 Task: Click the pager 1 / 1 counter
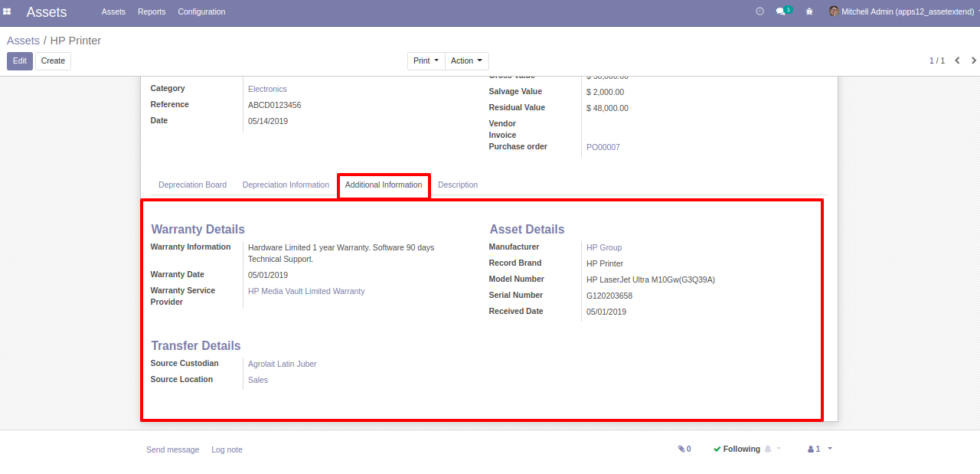937,60
